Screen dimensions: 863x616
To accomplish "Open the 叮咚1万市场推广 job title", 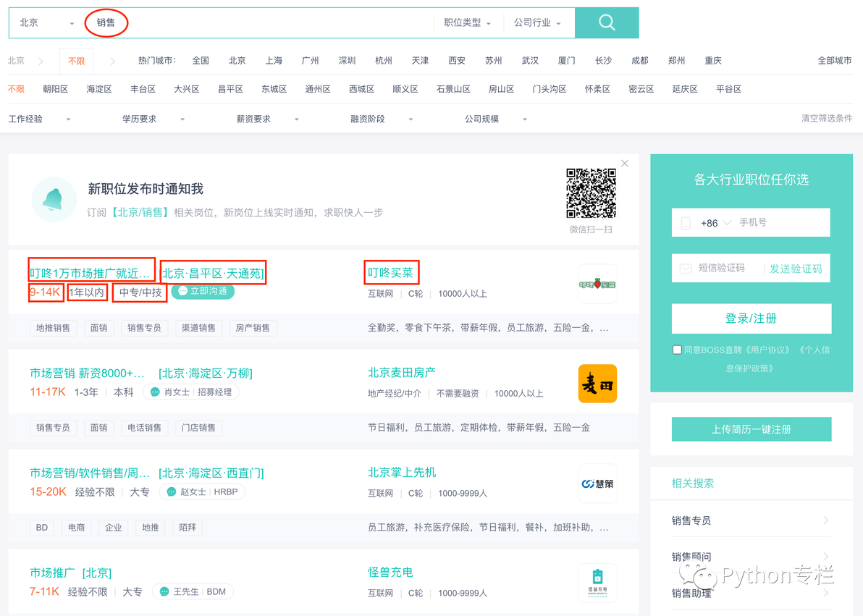I will pyautogui.click(x=90, y=273).
